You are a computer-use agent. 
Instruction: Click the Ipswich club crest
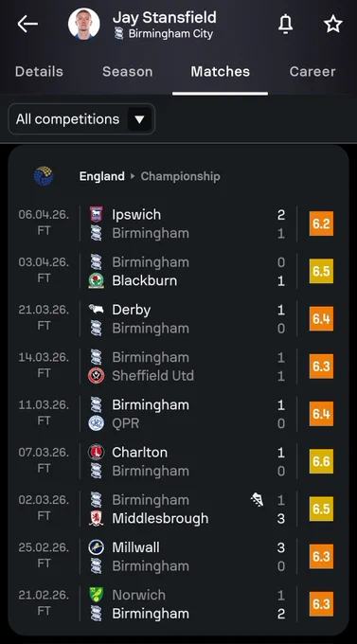(97, 214)
